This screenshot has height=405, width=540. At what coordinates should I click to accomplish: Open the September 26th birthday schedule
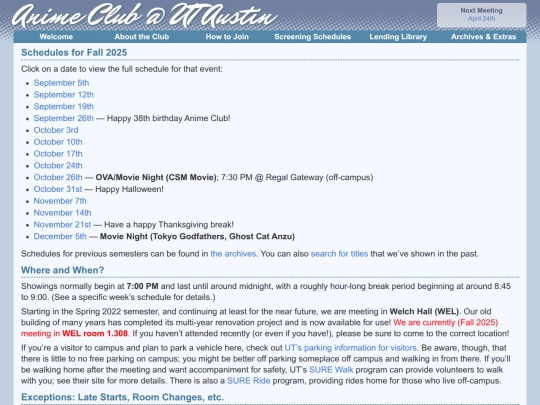coord(64,118)
